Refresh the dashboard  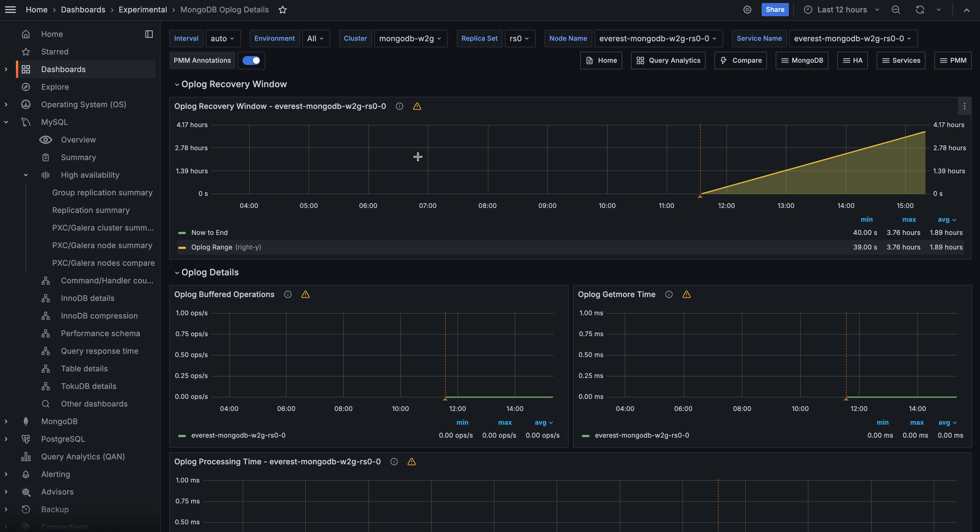[x=920, y=10]
